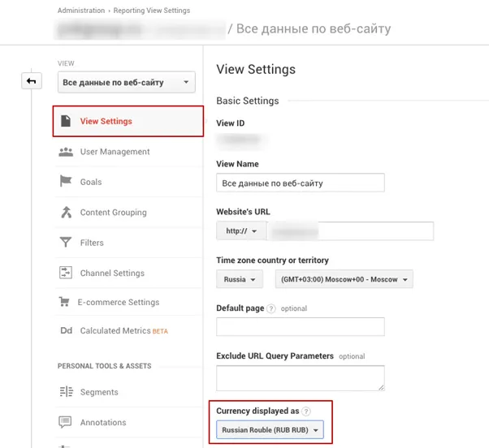Open the Russia country dropdown
This screenshot has width=489, height=448.
pyautogui.click(x=240, y=279)
